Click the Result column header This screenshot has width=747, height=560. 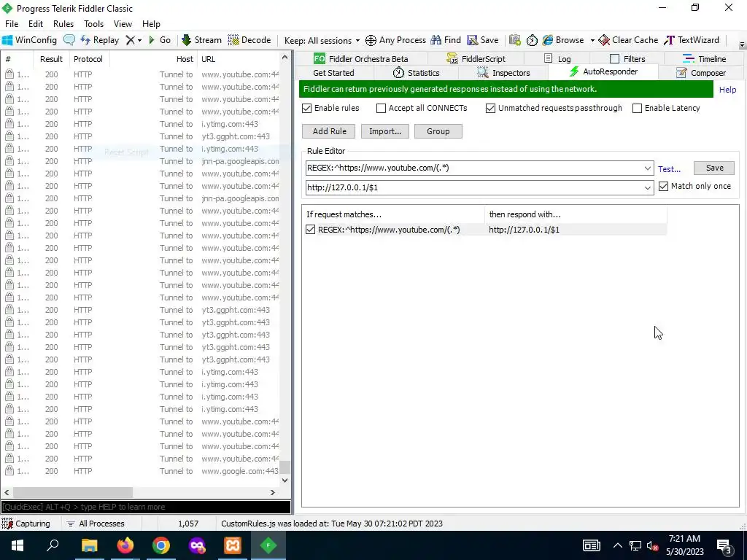(51, 59)
